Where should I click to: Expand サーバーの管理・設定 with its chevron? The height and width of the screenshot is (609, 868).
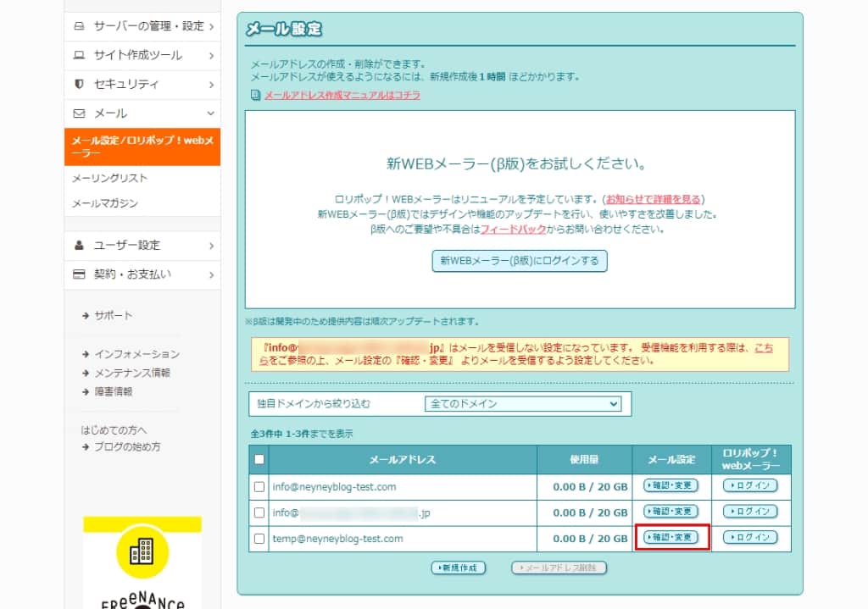tap(211, 26)
